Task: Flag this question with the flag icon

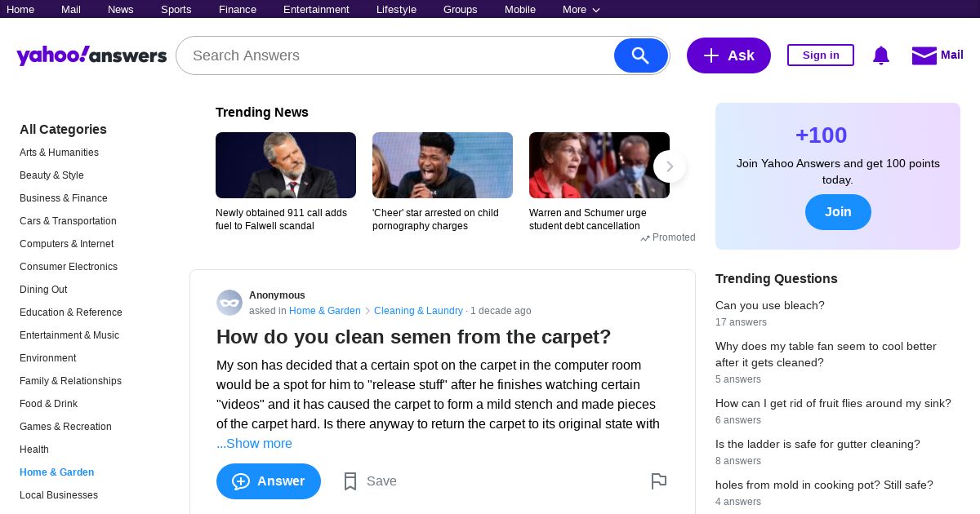Action: [x=659, y=481]
